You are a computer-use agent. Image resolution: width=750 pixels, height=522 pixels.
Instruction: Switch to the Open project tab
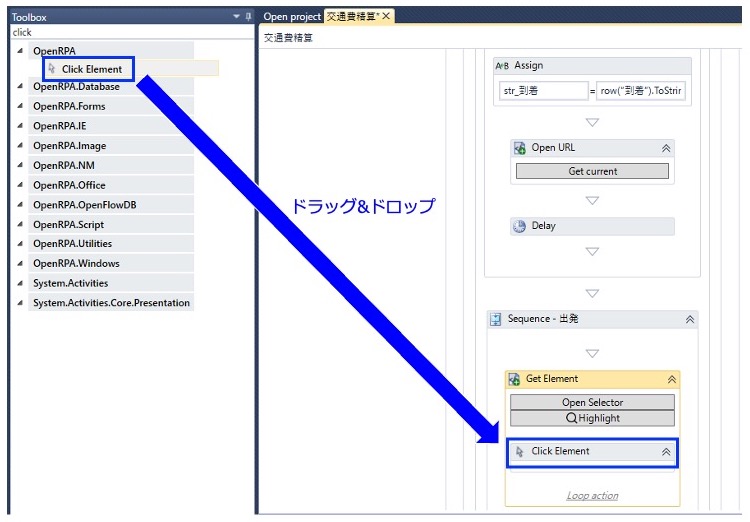coord(292,17)
